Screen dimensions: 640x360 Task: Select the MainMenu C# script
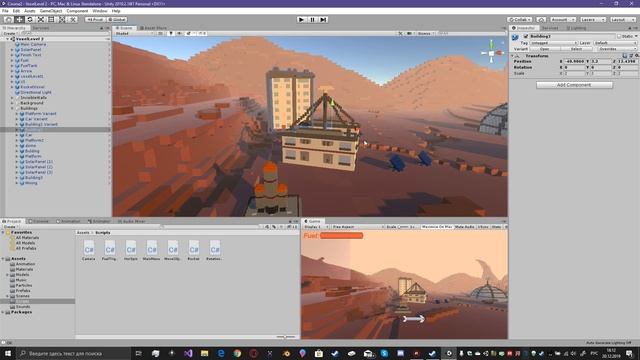pyautogui.click(x=151, y=250)
